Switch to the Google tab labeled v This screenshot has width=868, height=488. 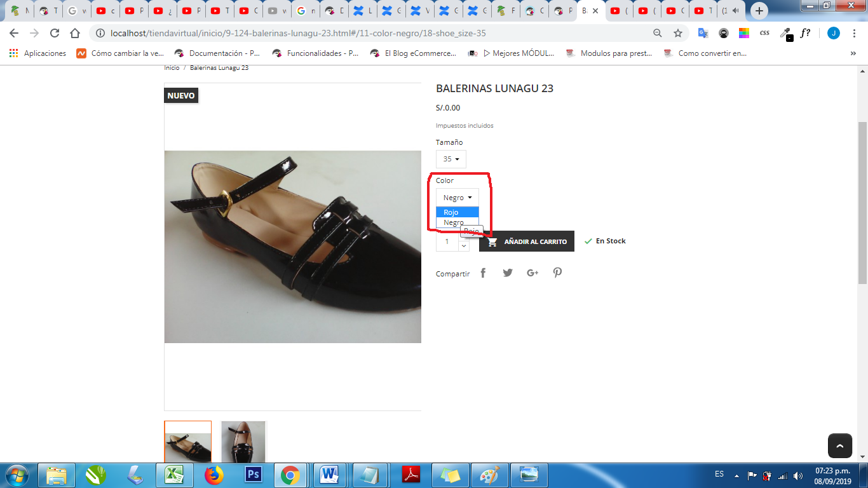pyautogui.click(x=78, y=11)
